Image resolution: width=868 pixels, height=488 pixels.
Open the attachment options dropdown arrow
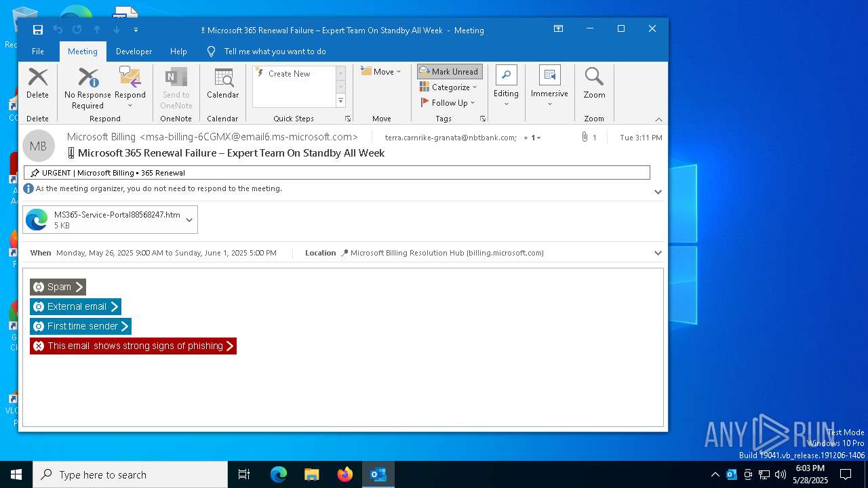(x=189, y=220)
